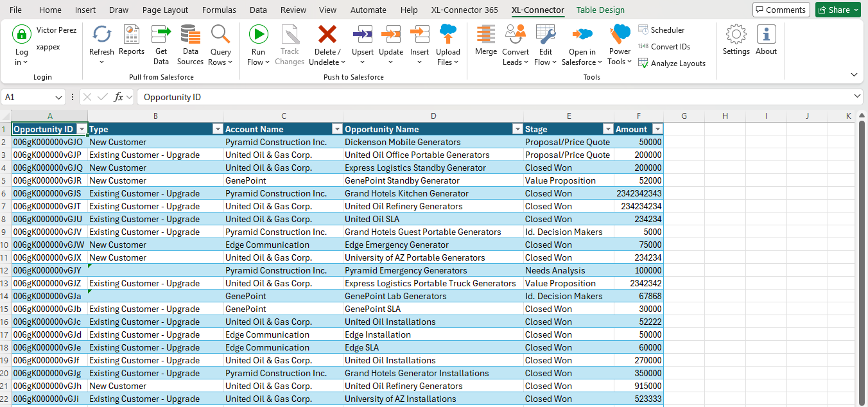868x407 pixels.
Task: Click Analyze Layouts
Action: tap(672, 64)
